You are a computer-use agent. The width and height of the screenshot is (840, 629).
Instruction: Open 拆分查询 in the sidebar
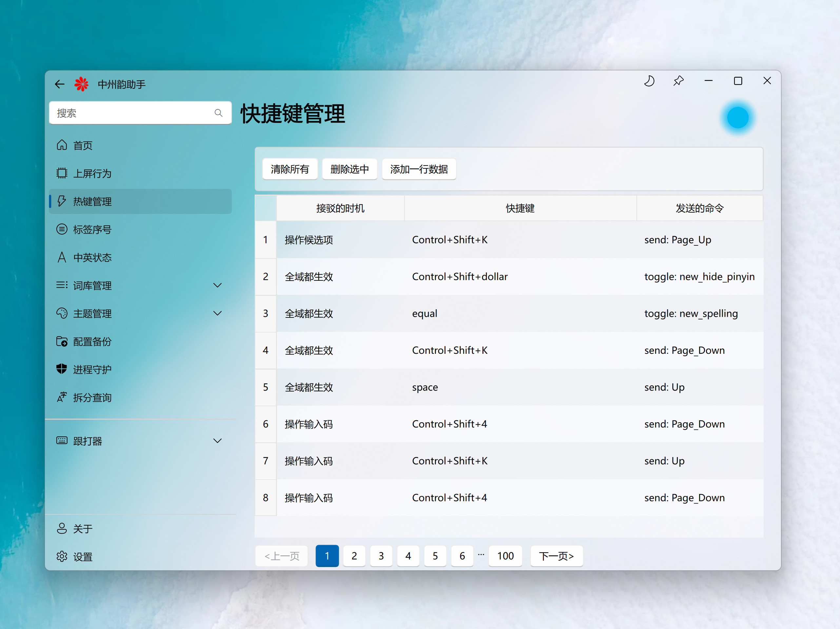[92, 397]
